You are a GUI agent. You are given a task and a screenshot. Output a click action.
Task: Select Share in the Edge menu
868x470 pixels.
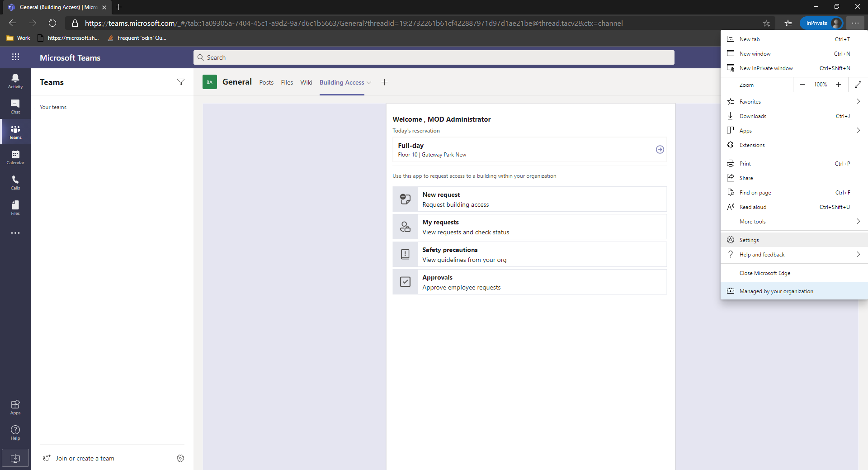click(x=794, y=178)
